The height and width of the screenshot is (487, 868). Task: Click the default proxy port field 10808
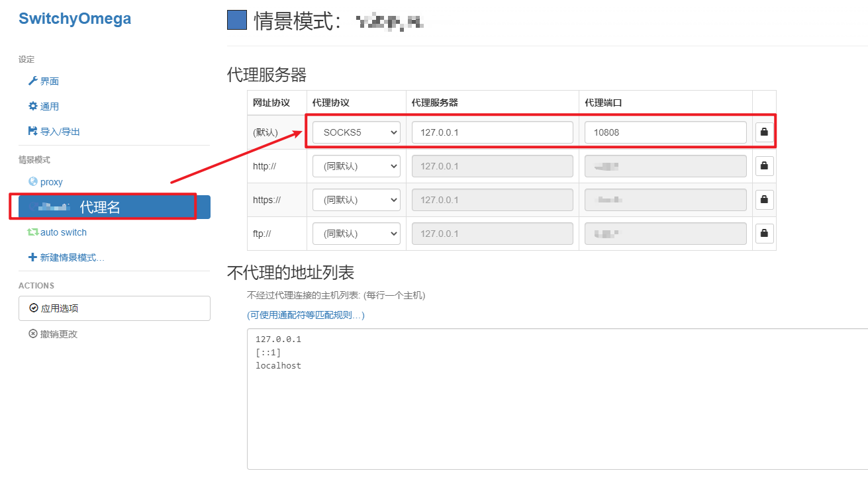[665, 132]
